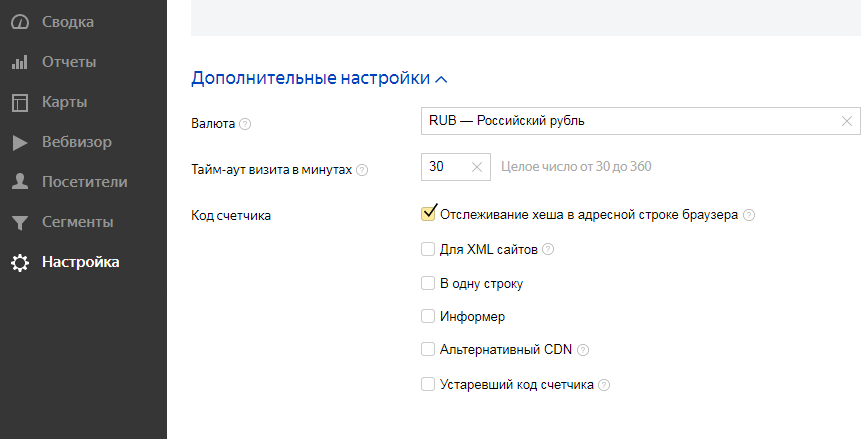
Task: Enable Информер checkbox
Action: tap(428, 316)
